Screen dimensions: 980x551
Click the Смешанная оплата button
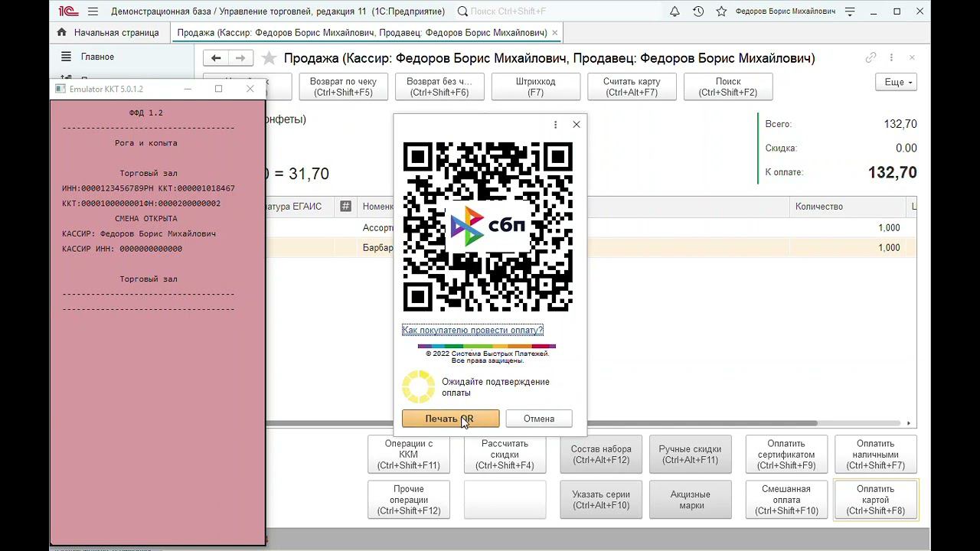[786, 500]
